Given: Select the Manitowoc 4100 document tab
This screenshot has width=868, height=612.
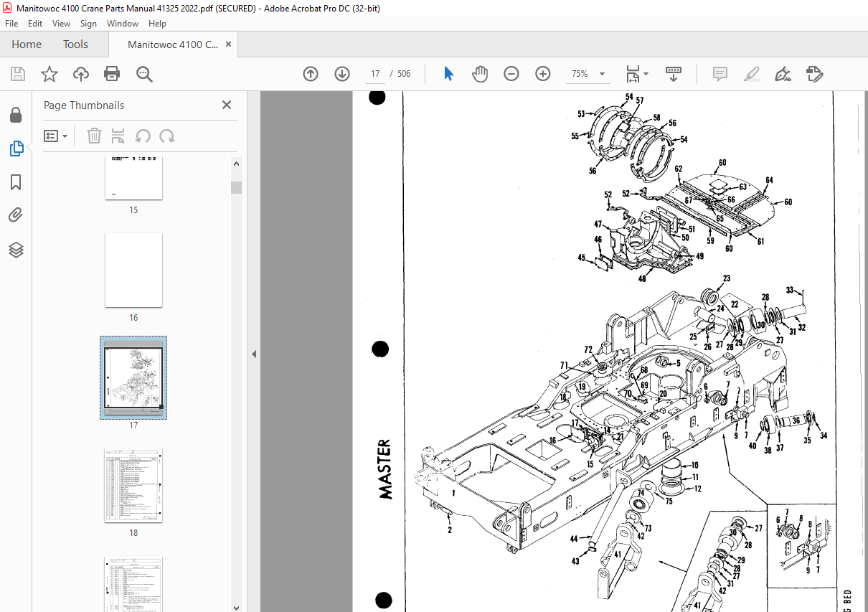Looking at the screenshot, I should [x=173, y=44].
